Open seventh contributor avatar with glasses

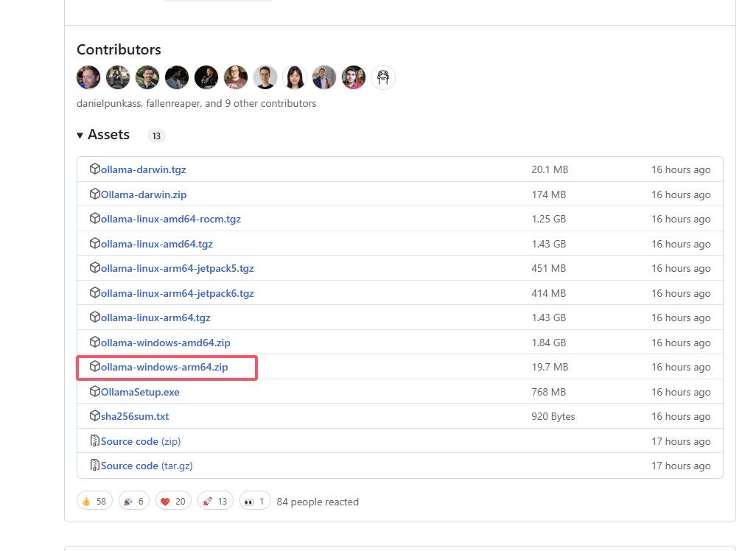coord(265,77)
